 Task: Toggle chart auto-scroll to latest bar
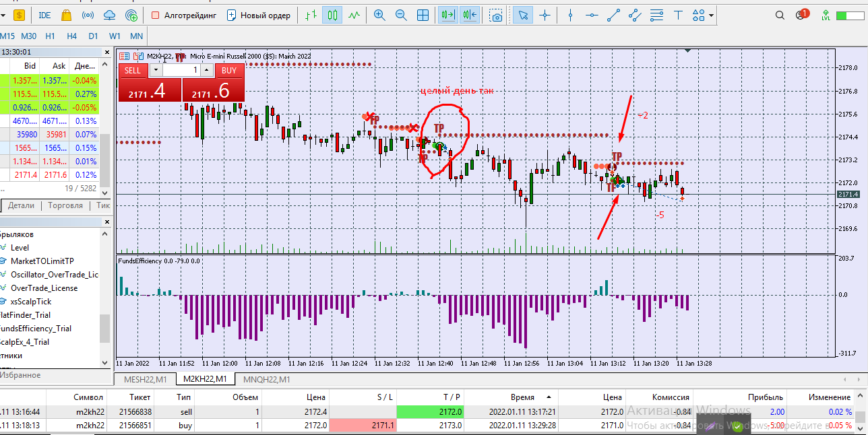click(447, 15)
